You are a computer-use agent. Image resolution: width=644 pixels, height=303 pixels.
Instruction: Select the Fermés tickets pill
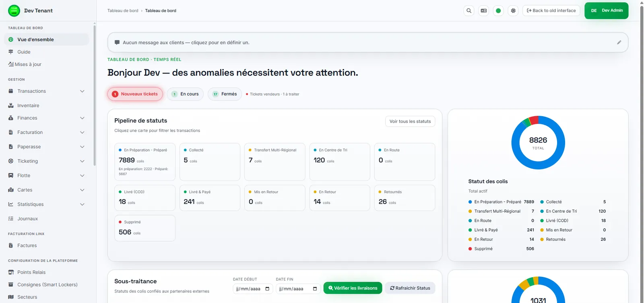(x=225, y=94)
